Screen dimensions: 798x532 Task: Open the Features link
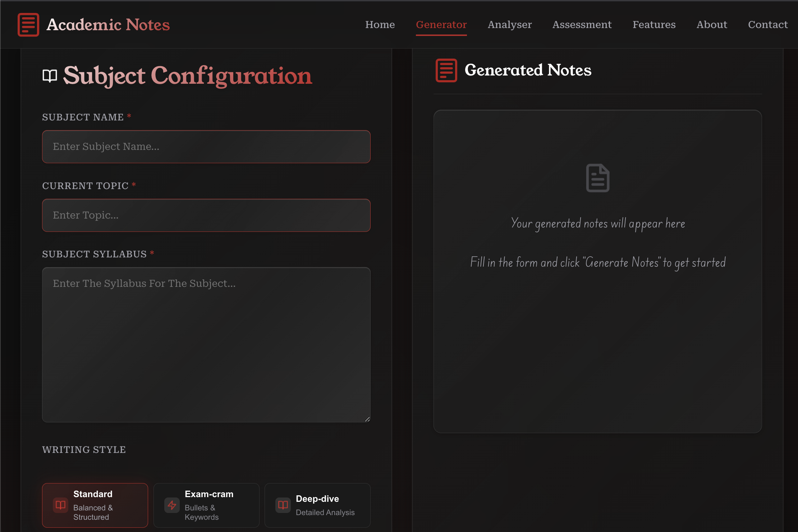(x=654, y=25)
